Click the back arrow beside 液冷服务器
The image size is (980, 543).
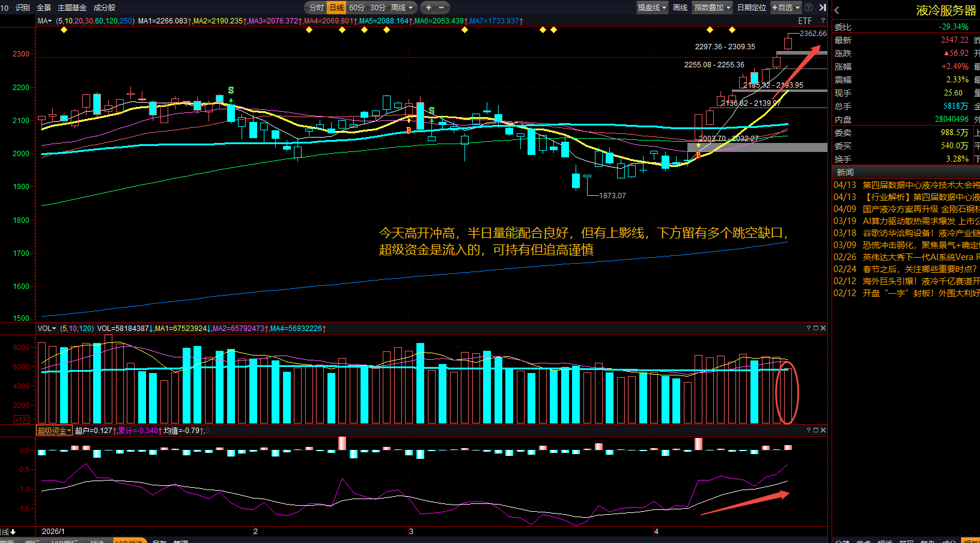(x=837, y=10)
